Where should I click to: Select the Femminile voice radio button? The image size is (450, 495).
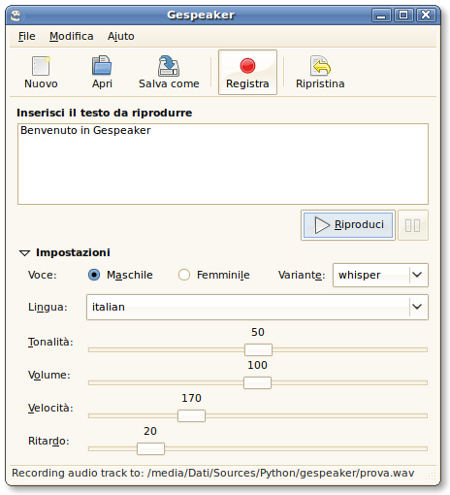[184, 275]
